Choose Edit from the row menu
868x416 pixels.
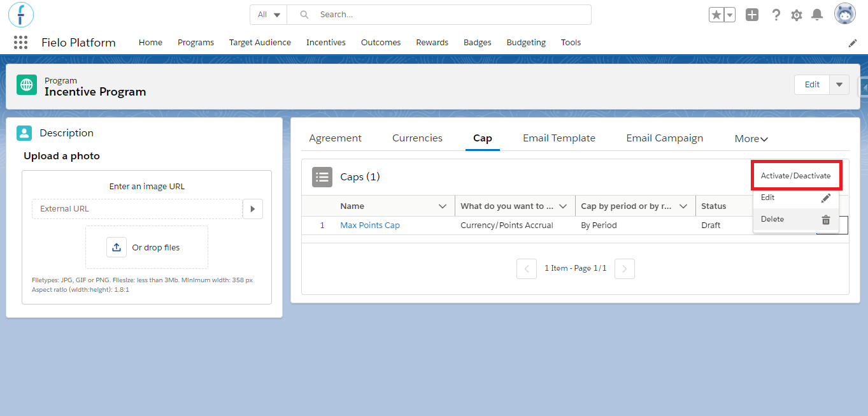click(x=796, y=197)
